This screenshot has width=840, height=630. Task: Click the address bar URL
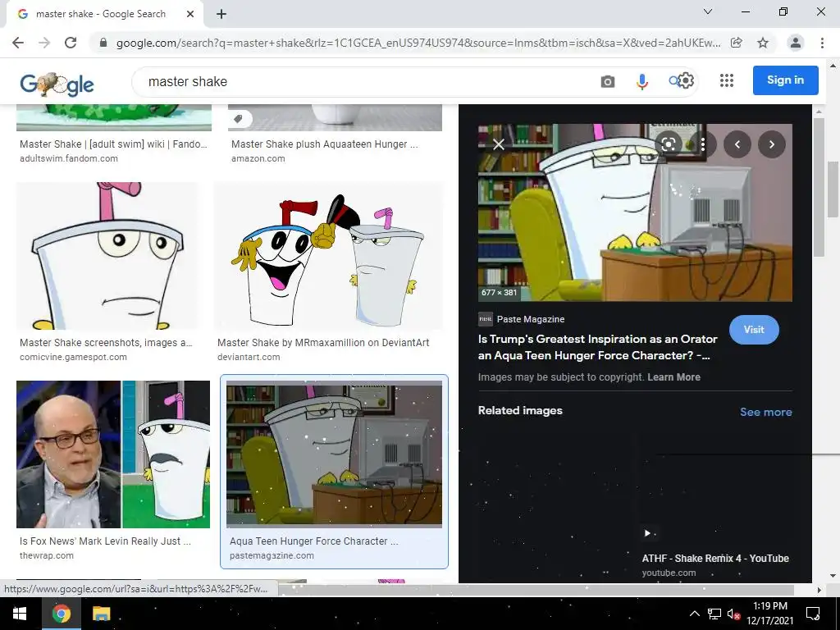point(418,43)
